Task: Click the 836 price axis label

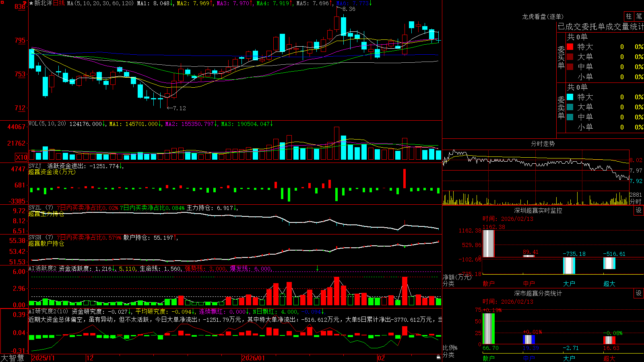Action: (x=20, y=7)
